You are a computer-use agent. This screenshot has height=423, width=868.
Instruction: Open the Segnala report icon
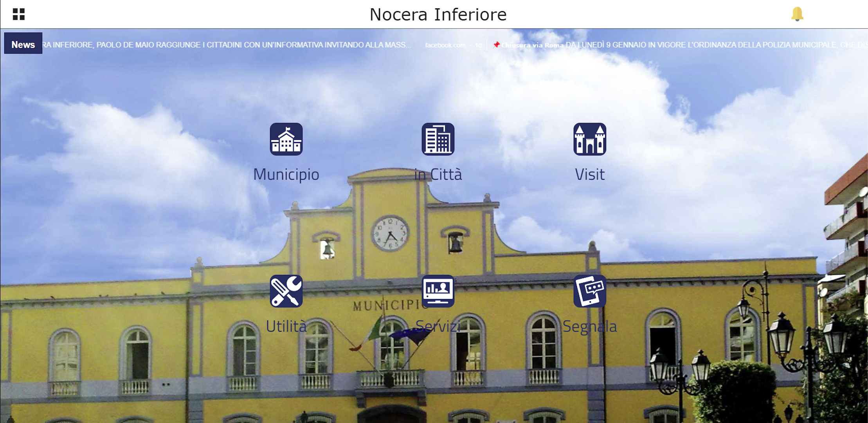click(x=590, y=291)
